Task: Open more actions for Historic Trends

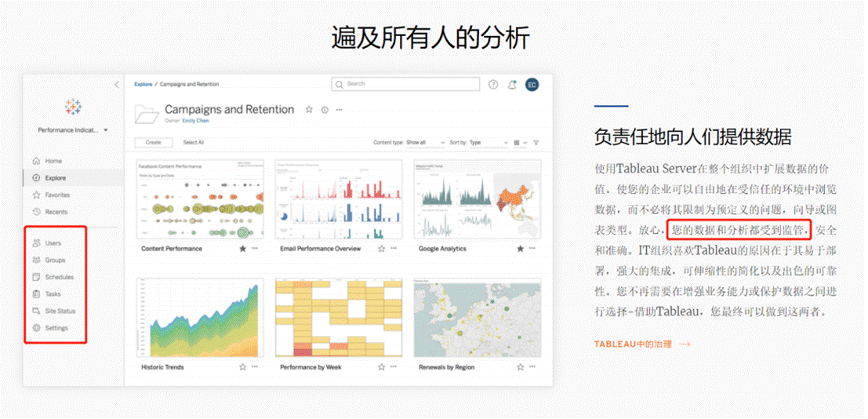Action: [255, 366]
